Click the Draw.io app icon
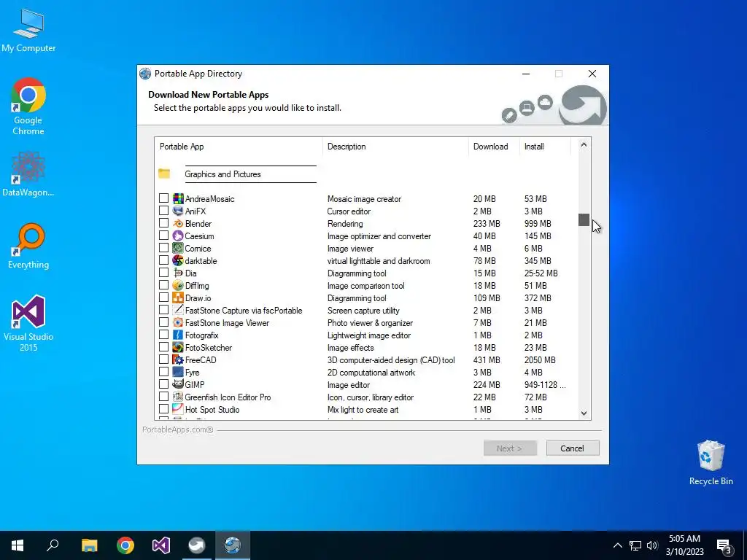The width and height of the screenshot is (747, 560). point(178,297)
